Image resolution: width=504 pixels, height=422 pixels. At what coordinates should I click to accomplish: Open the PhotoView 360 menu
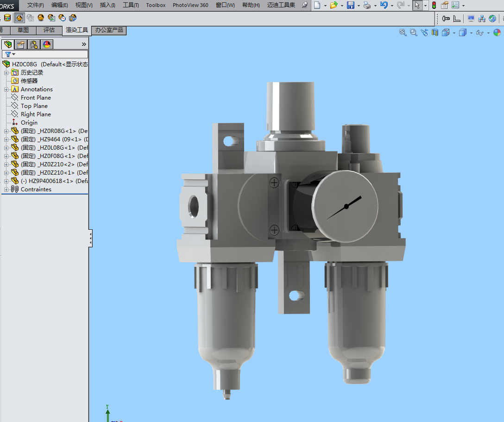pyautogui.click(x=190, y=5)
